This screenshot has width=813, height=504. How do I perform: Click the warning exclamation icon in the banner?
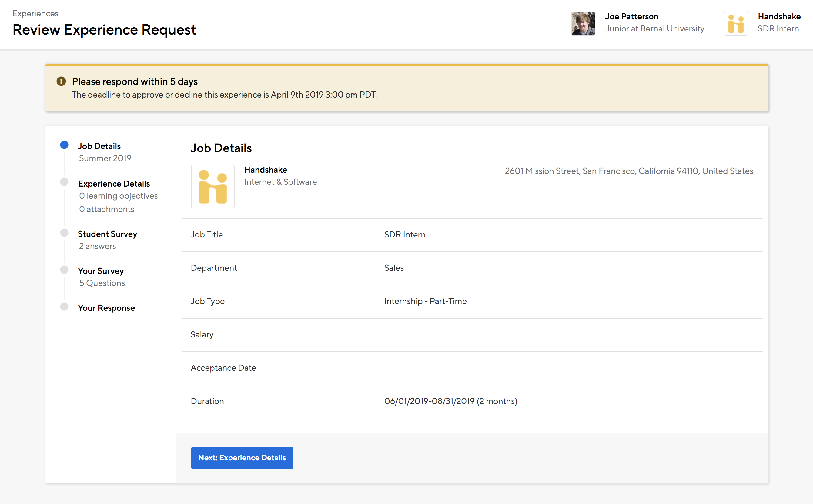[x=61, y=81]
